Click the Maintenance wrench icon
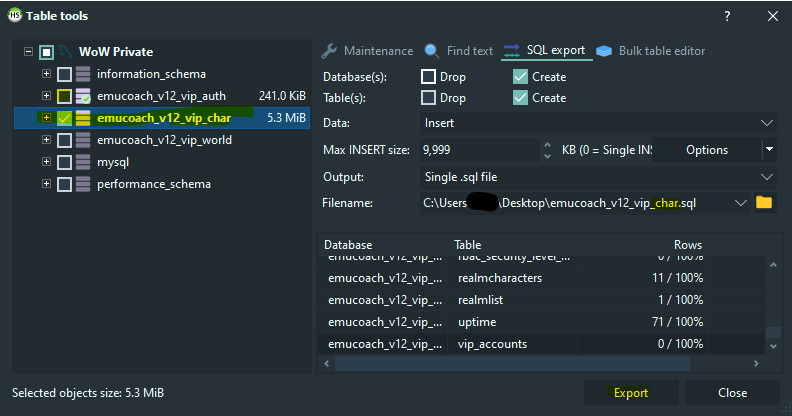 (331, 51)
